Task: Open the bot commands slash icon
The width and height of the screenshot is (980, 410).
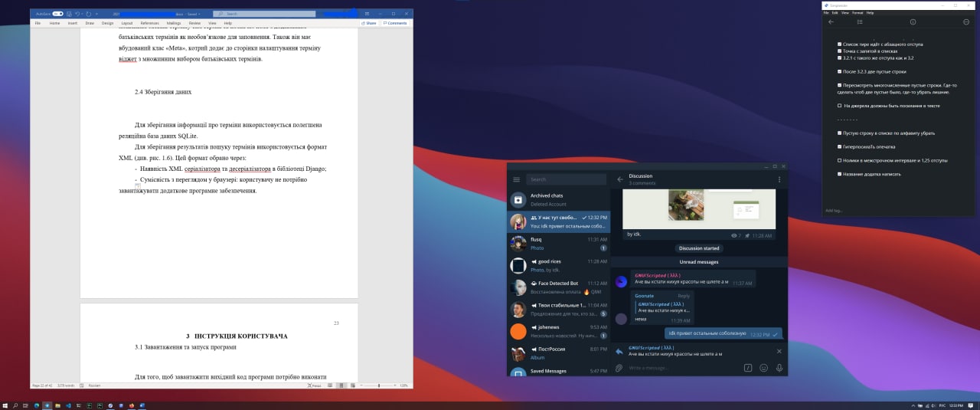Action: click(748, 368)
